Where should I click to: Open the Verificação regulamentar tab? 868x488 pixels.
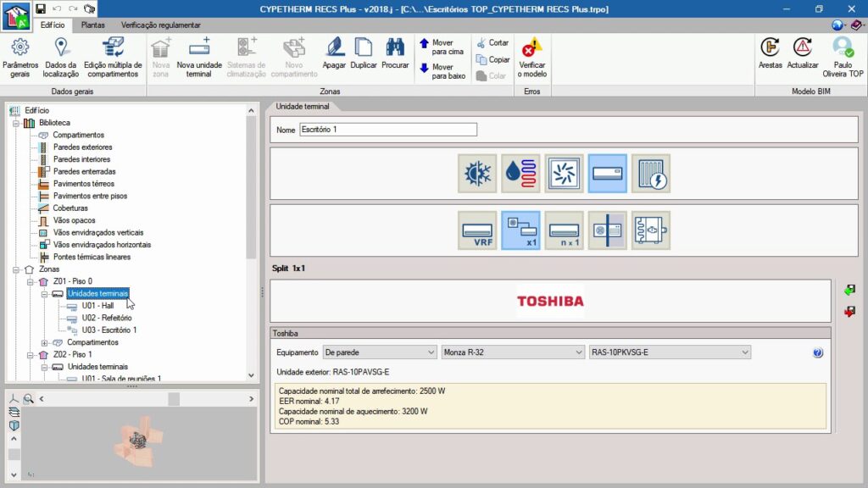(x=161, y=25)
